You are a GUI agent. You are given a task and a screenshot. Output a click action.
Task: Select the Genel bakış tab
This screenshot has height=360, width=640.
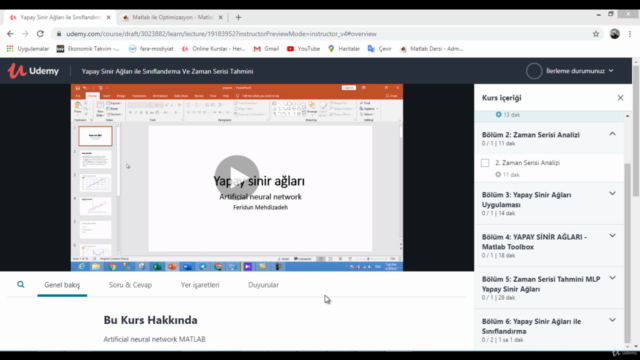[62, 285]
